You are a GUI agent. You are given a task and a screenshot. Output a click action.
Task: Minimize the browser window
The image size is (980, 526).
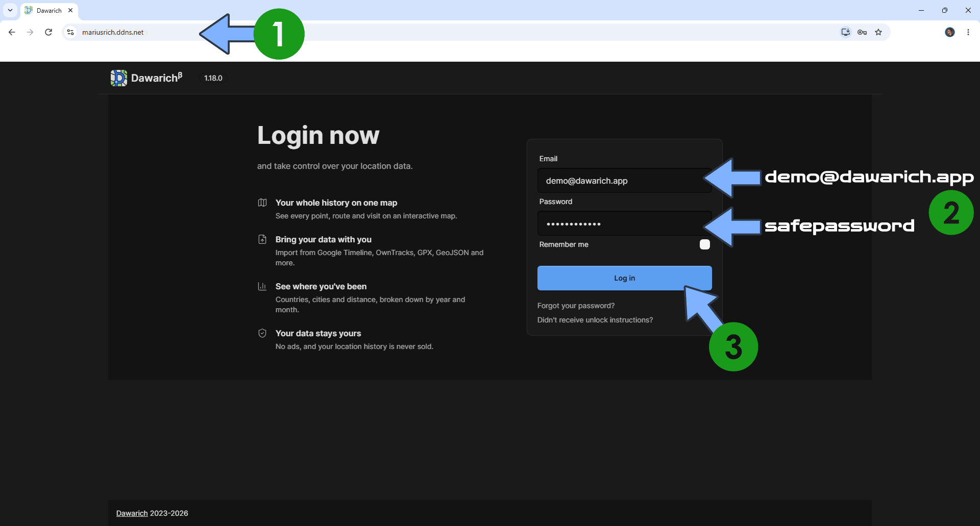pyautogui.click(x=921, y=10)
